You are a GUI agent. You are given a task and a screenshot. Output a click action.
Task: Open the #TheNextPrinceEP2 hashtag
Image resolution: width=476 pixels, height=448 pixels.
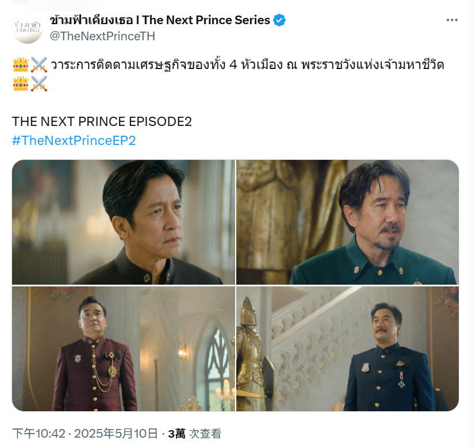pyautogui.click(x=74, y=140)
